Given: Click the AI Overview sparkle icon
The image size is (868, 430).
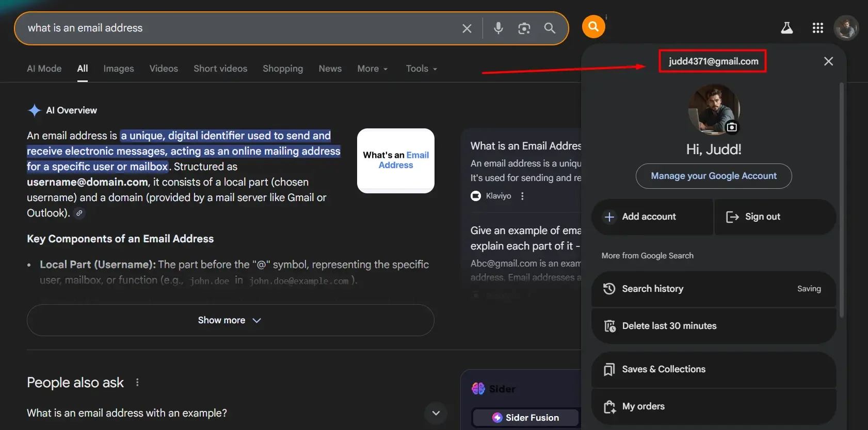Looking at the screenshot, I should tap(34, 110).
